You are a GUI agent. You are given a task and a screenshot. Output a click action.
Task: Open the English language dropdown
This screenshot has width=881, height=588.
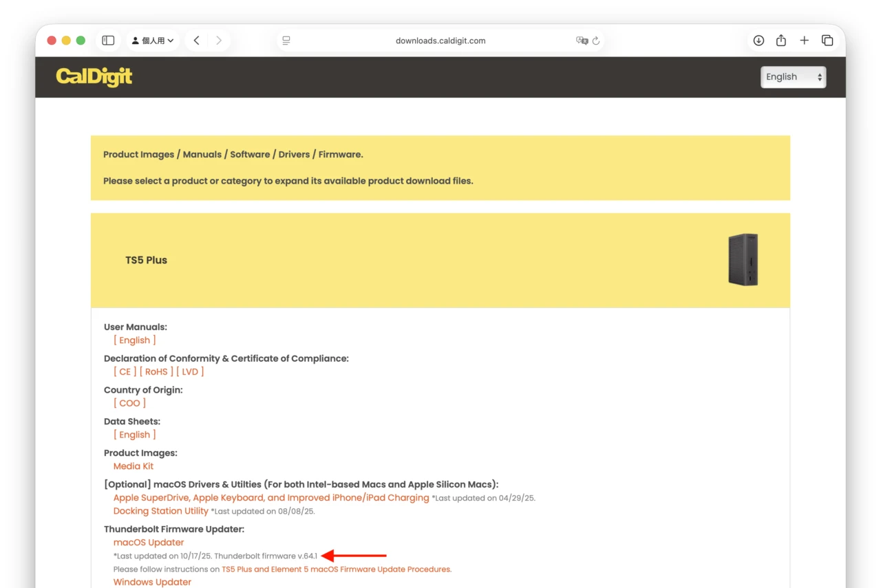pos(793,77)
